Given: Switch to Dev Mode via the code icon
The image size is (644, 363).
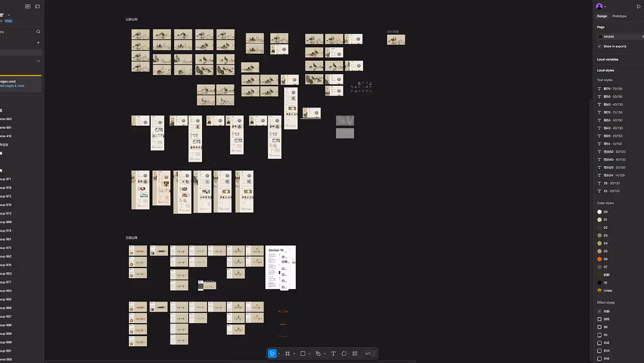Looking at the screenshot, I should [x=368, y=353].
